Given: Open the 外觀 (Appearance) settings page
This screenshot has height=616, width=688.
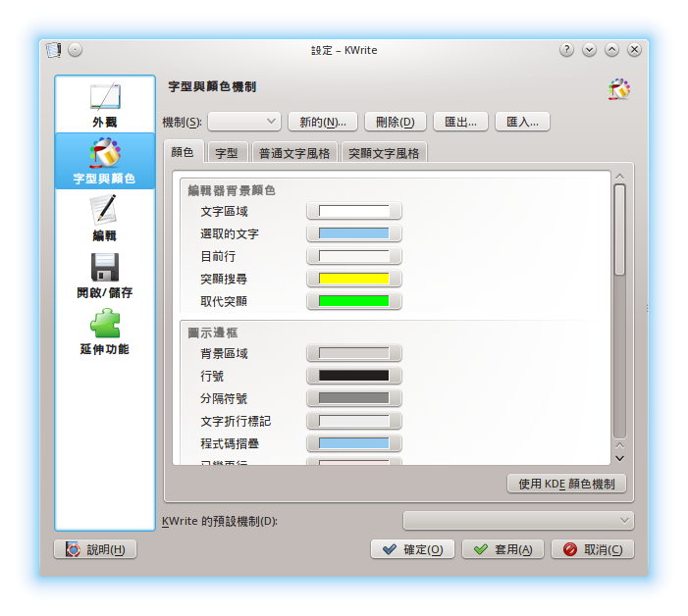Looking at the screenshot, I should click(105, 104).
